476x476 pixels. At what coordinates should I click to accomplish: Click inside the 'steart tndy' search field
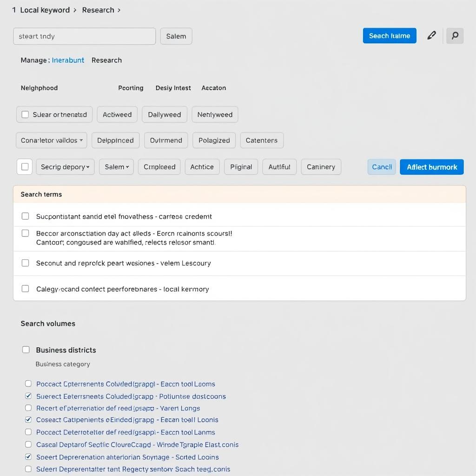tap(84, 36)
